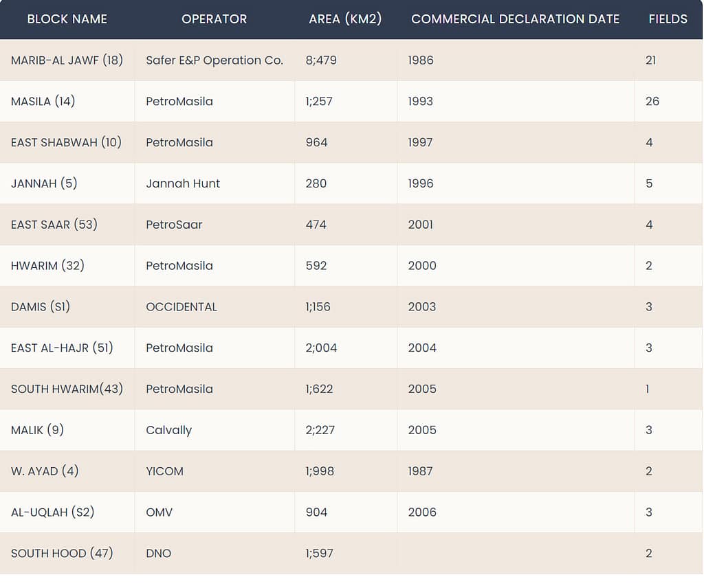Click the AREA (KM2) column header
This screenshot has width=704, height=588.
coord(345,19)
